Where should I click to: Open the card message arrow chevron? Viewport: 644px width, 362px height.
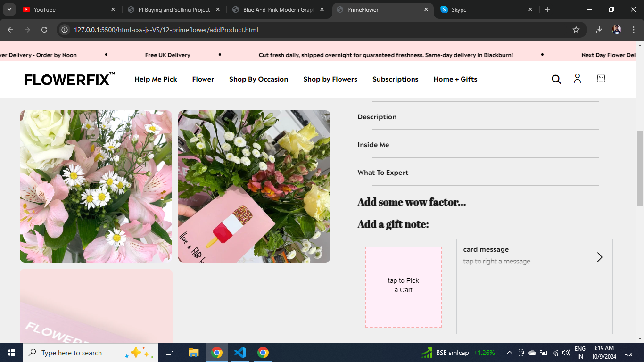tap(600, 257)
